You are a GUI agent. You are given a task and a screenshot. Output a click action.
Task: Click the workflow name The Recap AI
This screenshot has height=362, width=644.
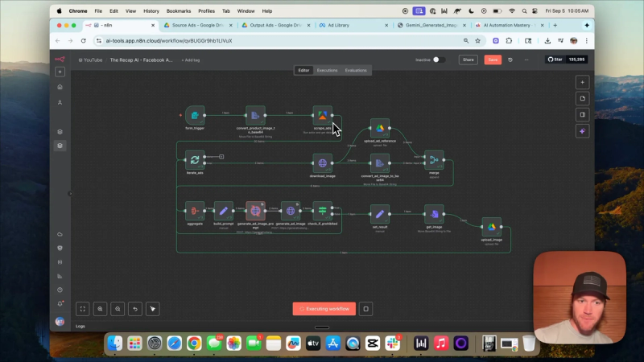(x=142, y=60)
